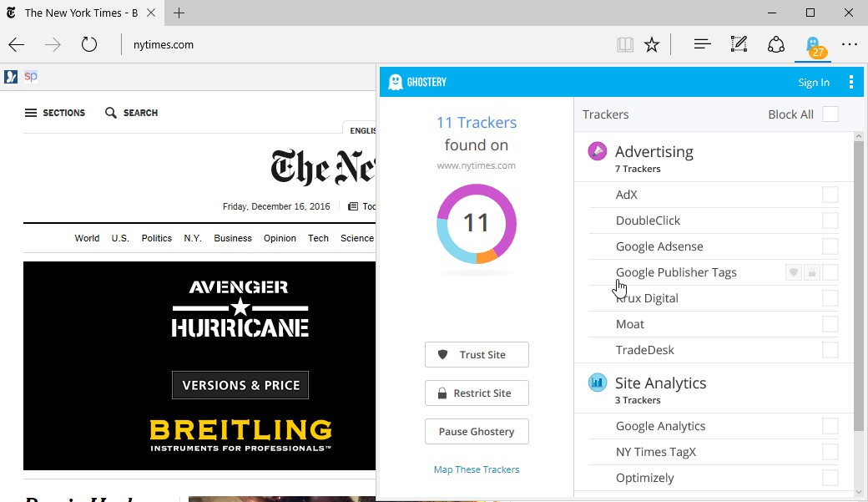Image resolution: width=868 pixels, height=502 pixels.
Task: Block the Google Analytics tracker
Action: (830, 426)
